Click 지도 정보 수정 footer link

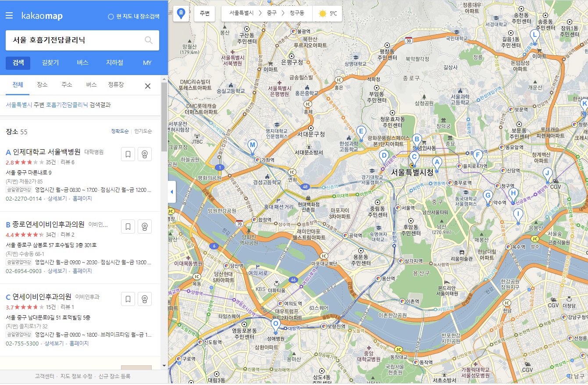(76, 376)
